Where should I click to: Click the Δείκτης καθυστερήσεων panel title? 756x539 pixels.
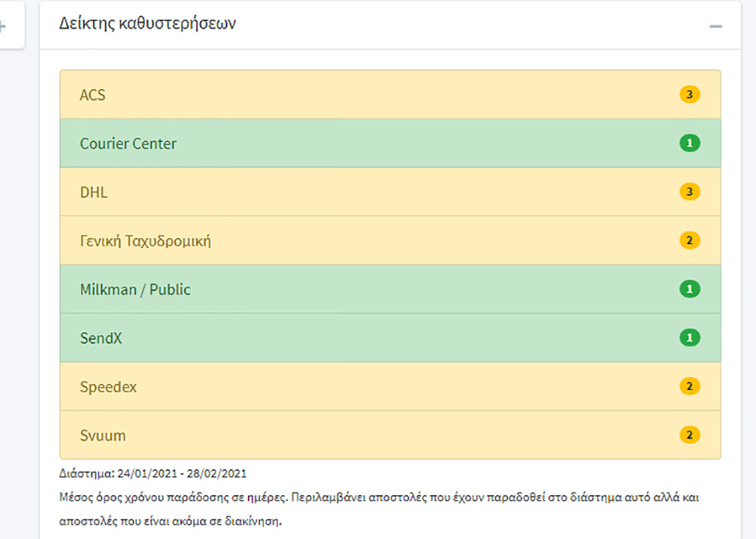pos(147,23)
